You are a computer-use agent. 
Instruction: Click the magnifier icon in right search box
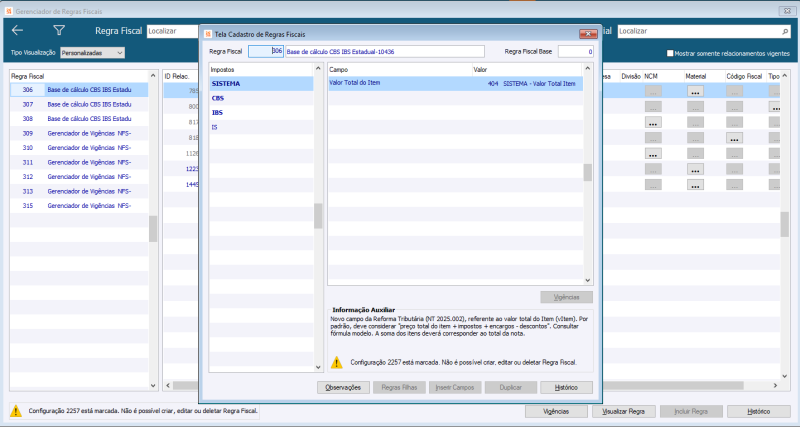(785, 31)
